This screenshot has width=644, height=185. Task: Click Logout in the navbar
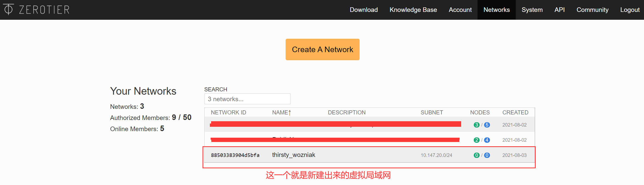pyautogui.click(x=630, y=10)
